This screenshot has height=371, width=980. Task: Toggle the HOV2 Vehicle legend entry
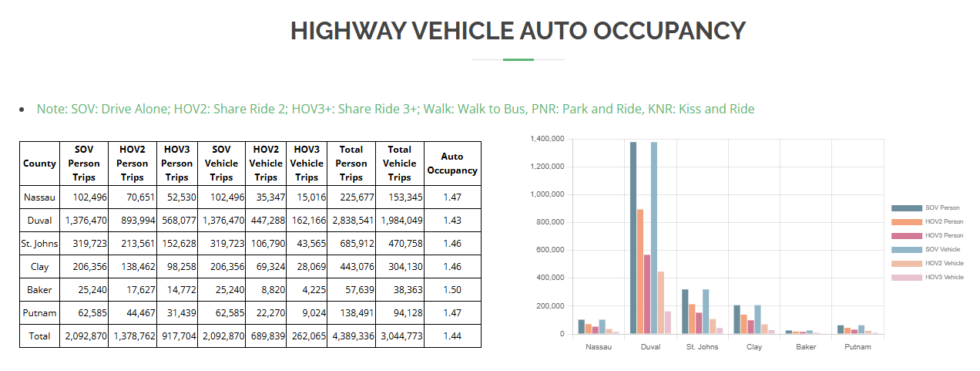[x=928, y=264]
